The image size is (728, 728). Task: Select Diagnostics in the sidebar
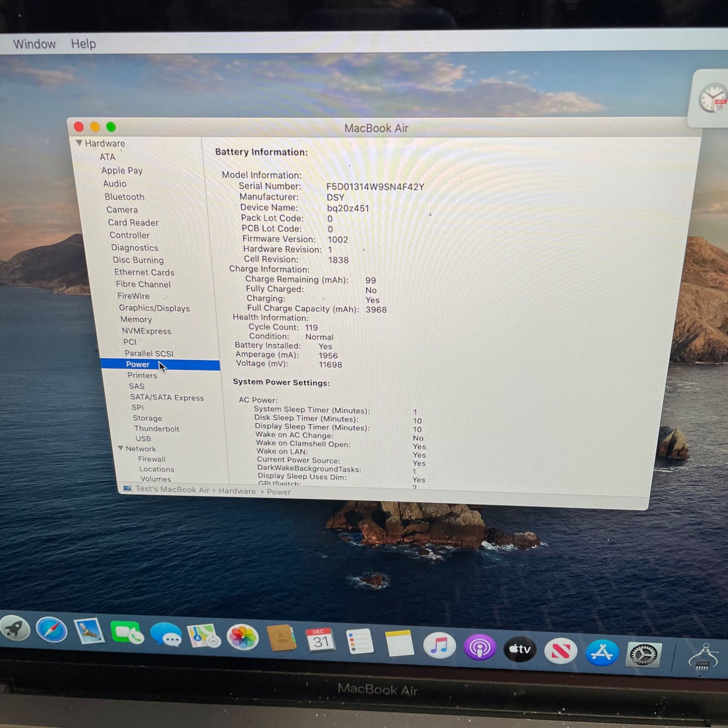coord(135,248)
